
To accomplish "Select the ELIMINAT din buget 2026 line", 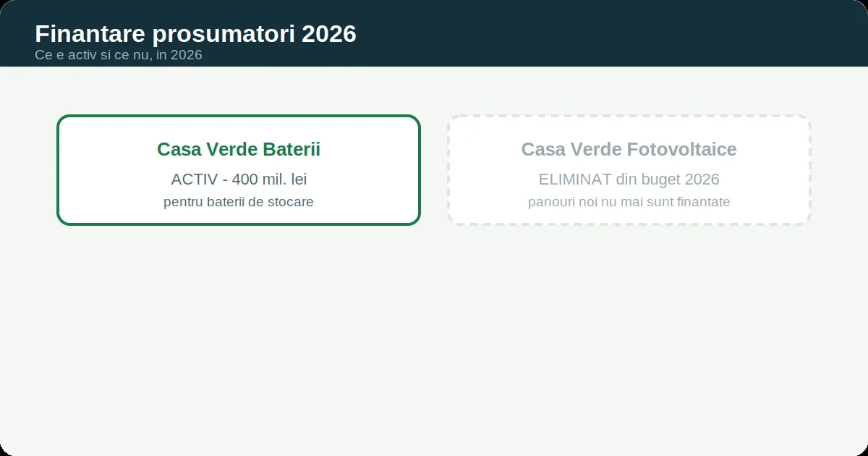I will [629, 180].
